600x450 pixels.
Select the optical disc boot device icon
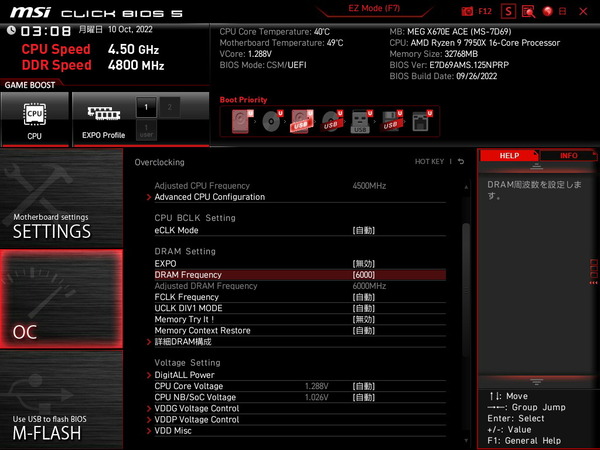coord(272,121)
